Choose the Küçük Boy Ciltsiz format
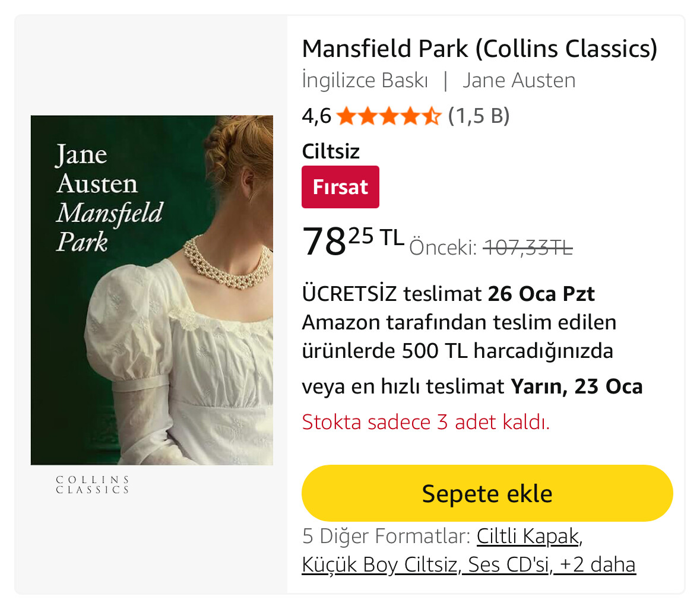This screenshot has height=606, width=700. point(379,564)
